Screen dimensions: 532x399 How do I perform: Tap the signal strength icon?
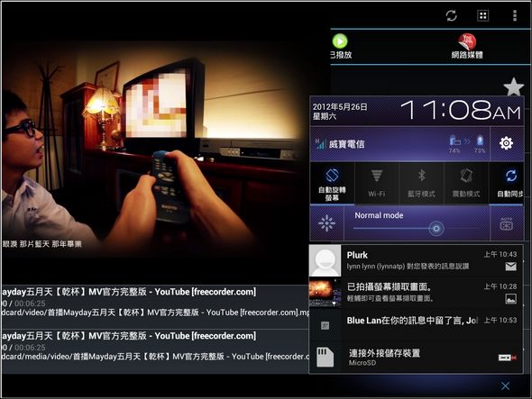[x=320, y=144]
